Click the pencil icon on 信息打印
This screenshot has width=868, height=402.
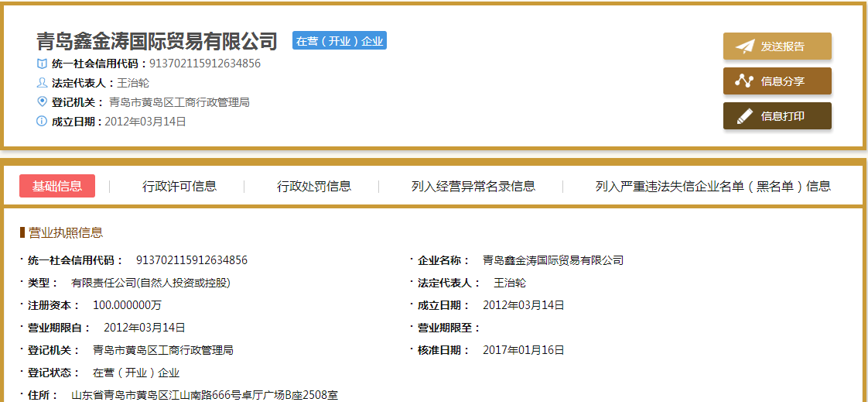(x=744, y=116)
